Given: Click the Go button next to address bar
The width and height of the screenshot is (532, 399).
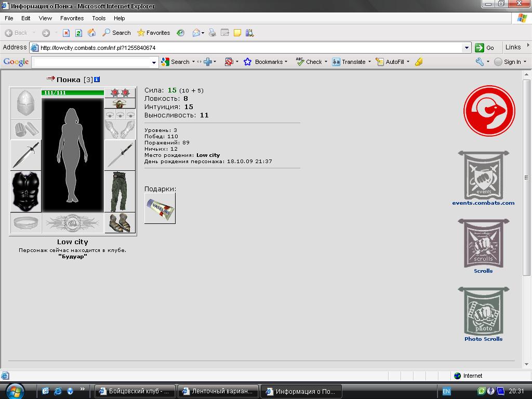Looking at the screenshot, I should click(485, 48).
